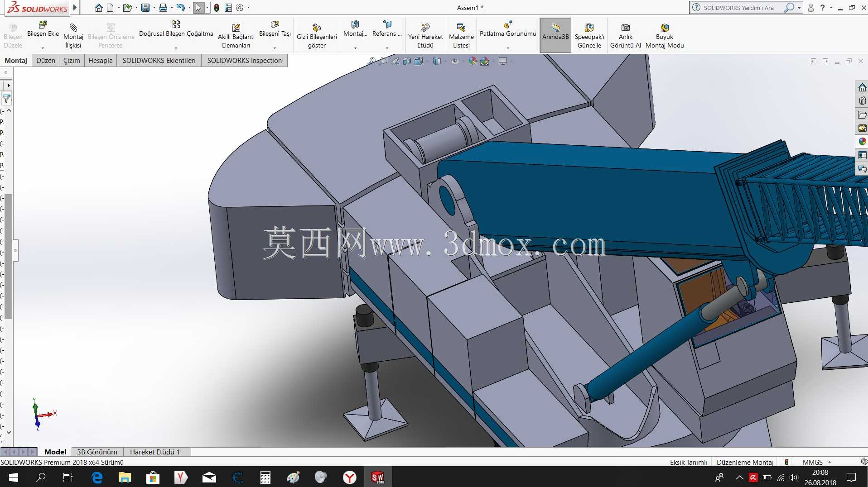Viewport: 868px width, 487px height.
Task: Create a new document with the New icon
Action: 110,8
